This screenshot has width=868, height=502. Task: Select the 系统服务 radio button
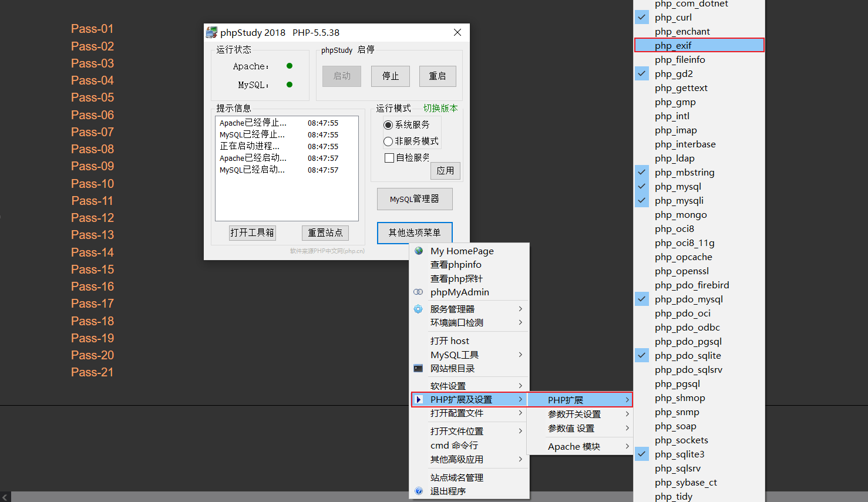(388, 125)
